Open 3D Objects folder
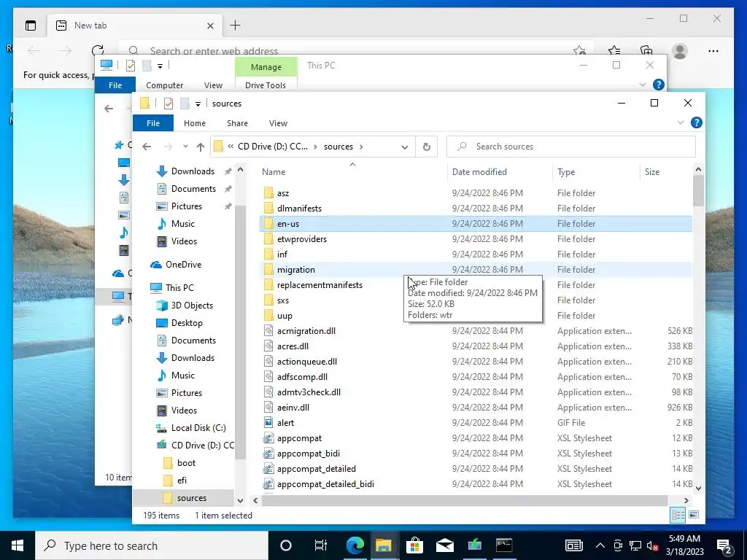This screenshot has width=747, height=560. 192,306
